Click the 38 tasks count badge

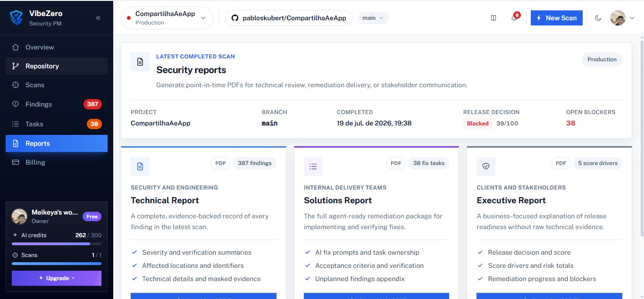[x=94, y=124]
